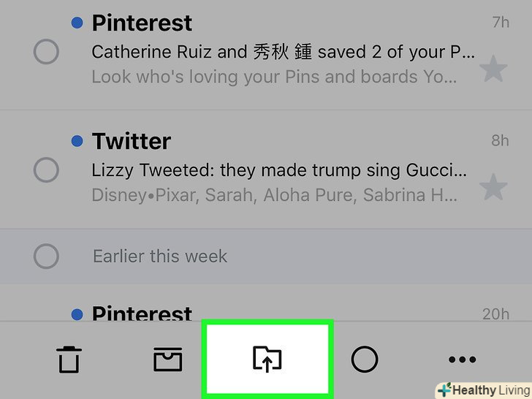Select all emails from Earlier this week
532x399 pixels.
46,256
